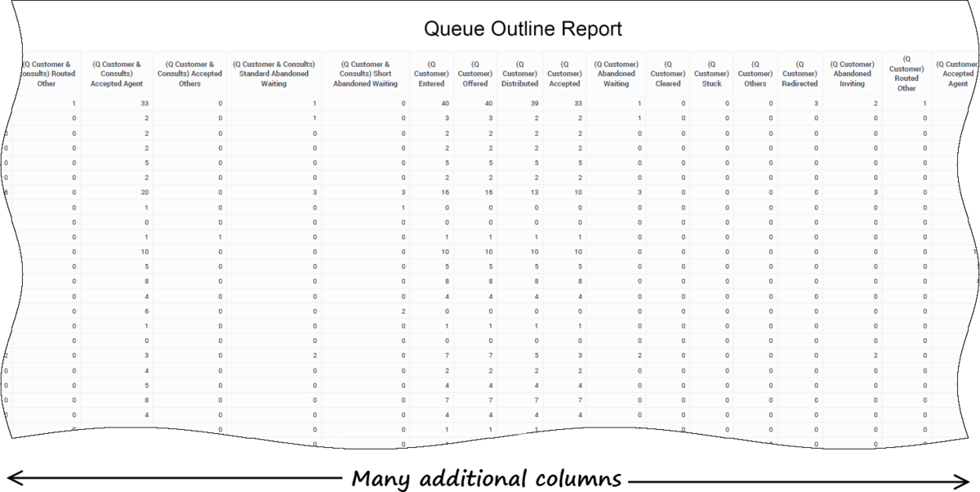The height and width of the screenshot is (492, 980).
Task: Click value 3 in Abandoned Inviting column
Action: tap(875, 192)
